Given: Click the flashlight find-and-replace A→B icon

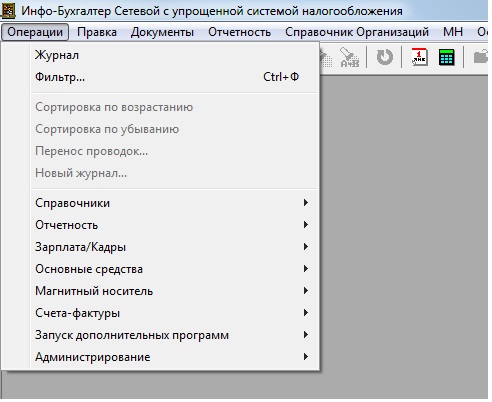Looking at the screenshot, I should click(x=349, y=57).
